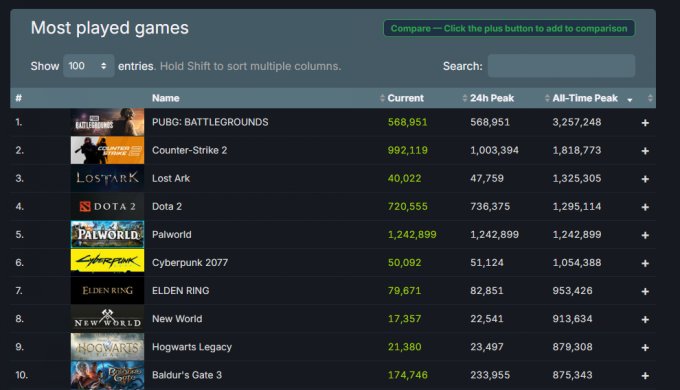
Task: Sort by the Name column header
Action: pos(166,98)
